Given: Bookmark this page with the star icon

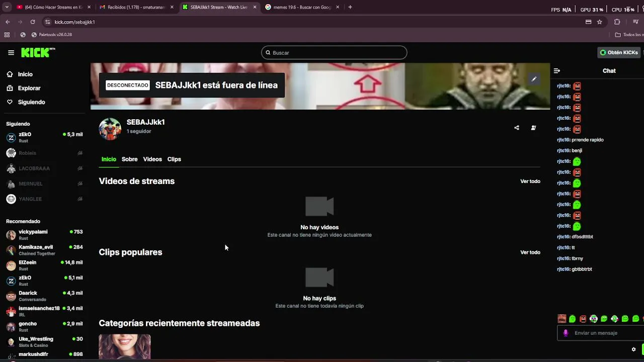Looking at the screenshot, I should 599,22.
